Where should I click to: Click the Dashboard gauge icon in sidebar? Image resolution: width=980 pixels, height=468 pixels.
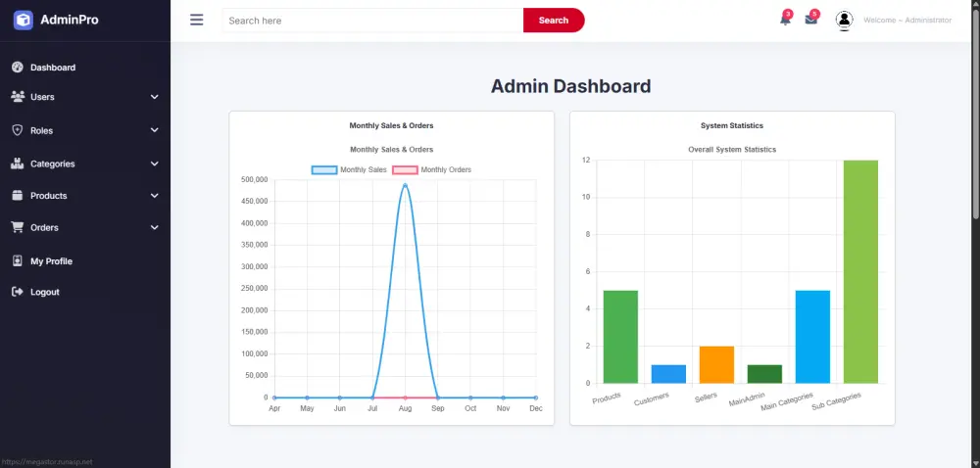coord(18,67)
